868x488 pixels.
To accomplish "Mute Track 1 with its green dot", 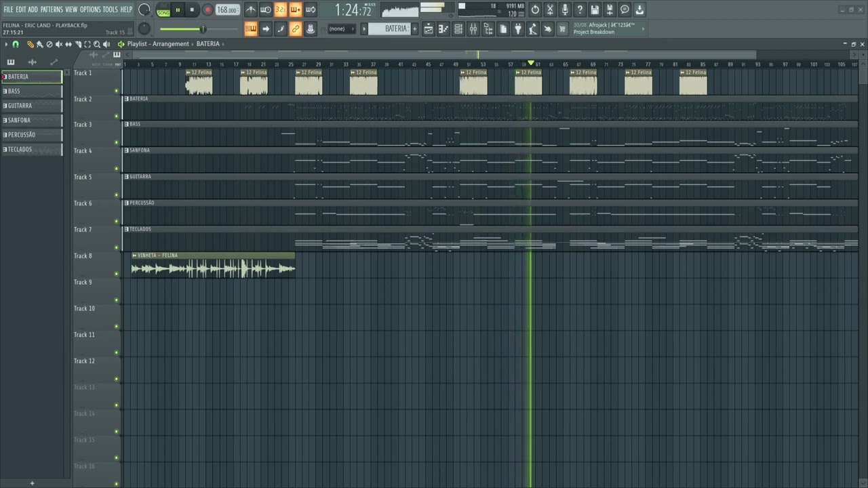I will 117,90.
